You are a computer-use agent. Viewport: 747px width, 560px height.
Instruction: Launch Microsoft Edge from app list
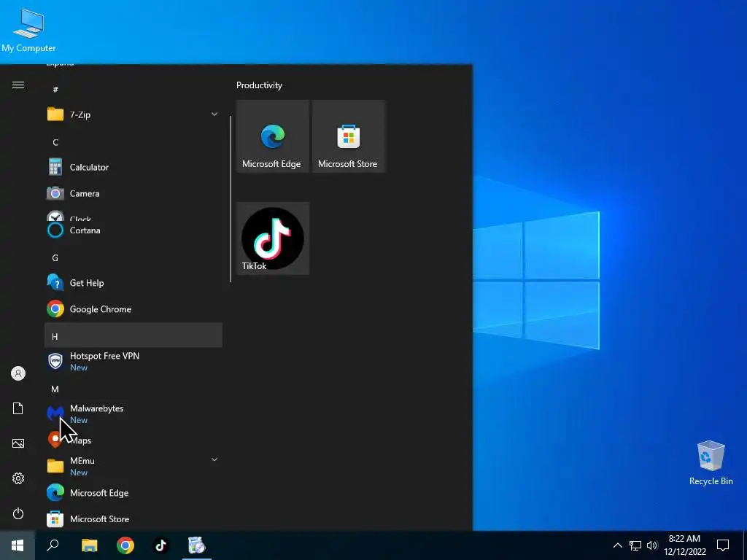click(x=133, y=493)
